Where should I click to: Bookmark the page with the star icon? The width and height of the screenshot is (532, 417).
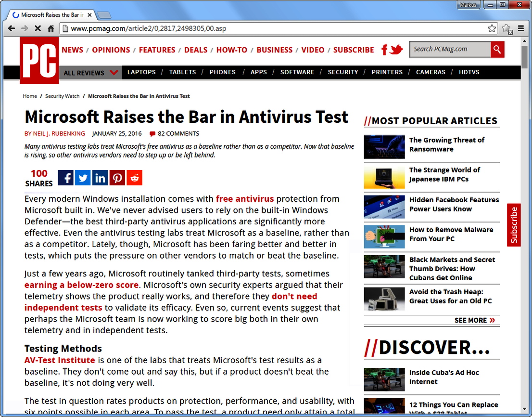(x=492, y=28)
